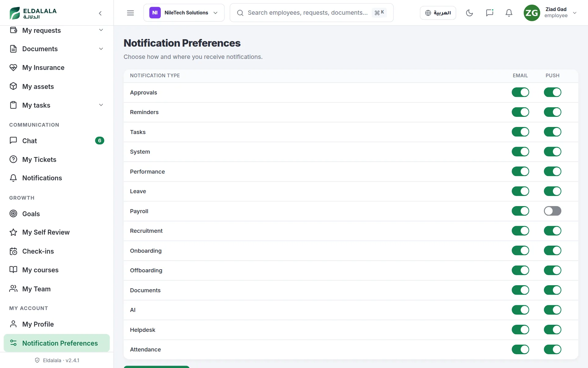The image size is (588, 368).
Task: Turn off Reminders push toggle
Action: tap(552, 112)
